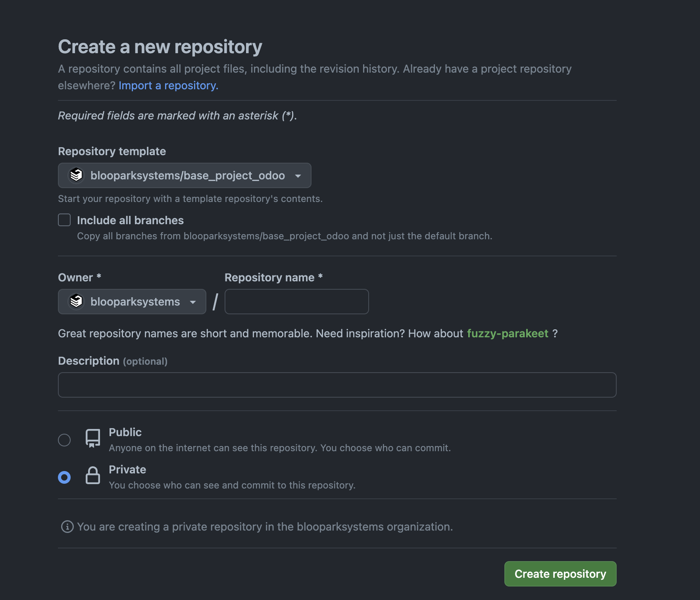Click the 'You are creating a private repository' notice
Screen dimensions: 700x600
265,527
